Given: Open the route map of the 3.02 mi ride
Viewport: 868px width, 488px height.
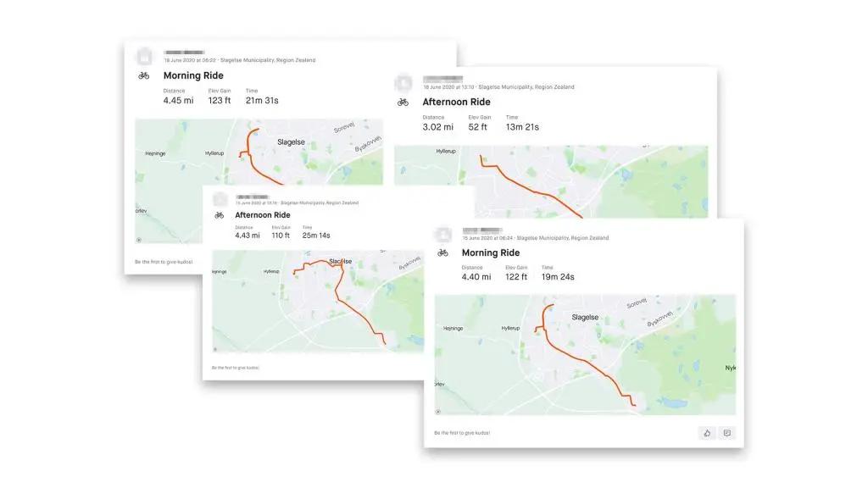Looking at the screenshot, I should (x=551, y=180).
